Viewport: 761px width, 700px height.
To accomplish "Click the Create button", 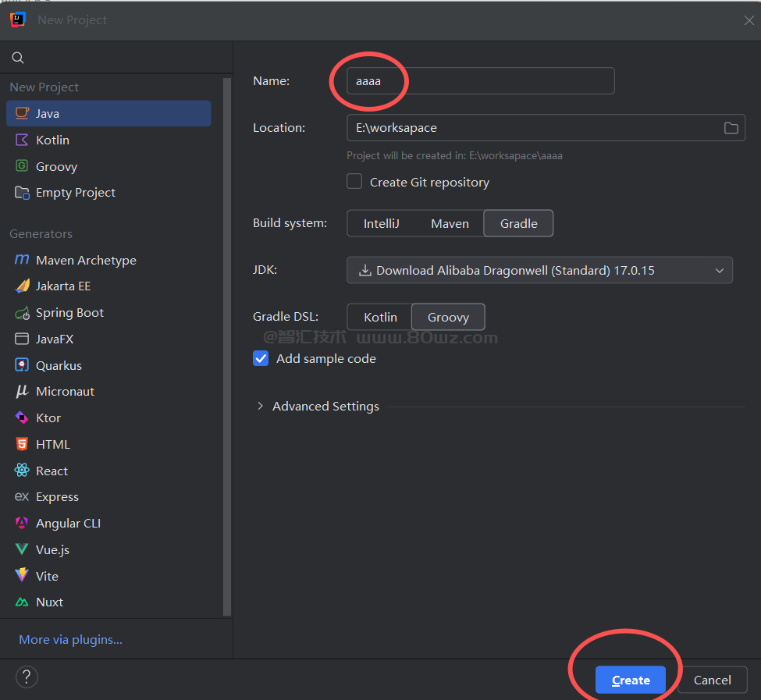I will pos(631,680).
